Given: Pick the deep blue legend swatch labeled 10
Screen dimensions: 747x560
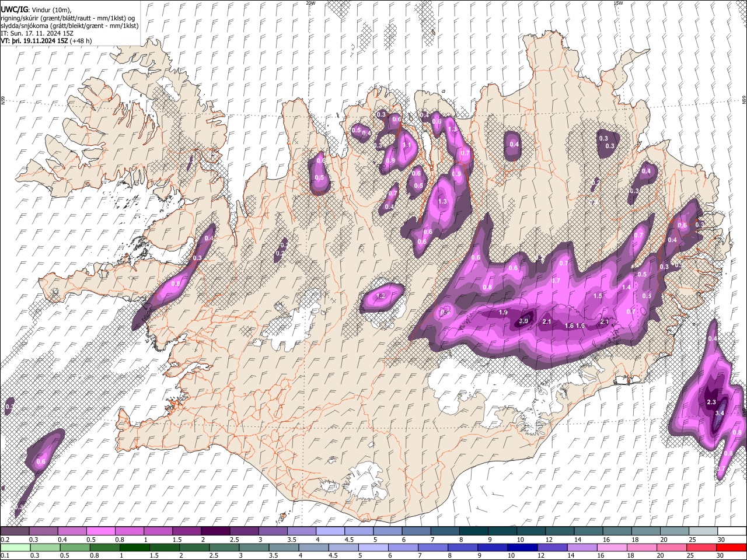Looking at the screenshot, I should point(522,547).
